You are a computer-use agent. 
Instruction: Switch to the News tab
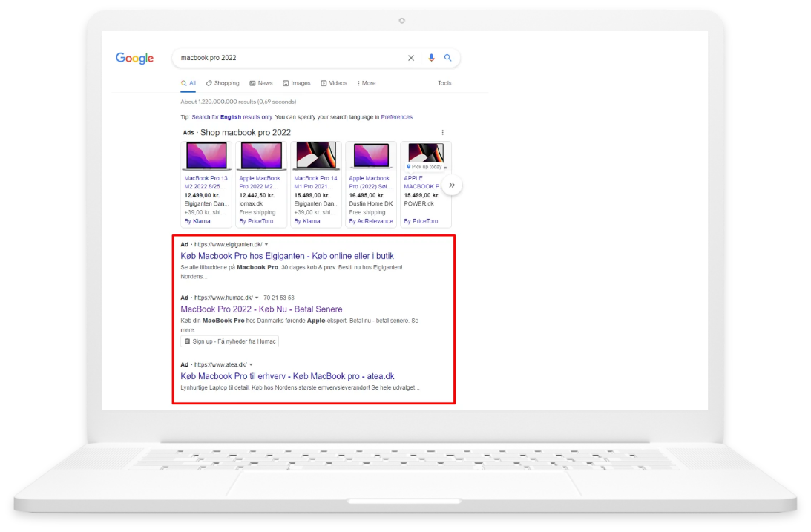tap(261, 83)
